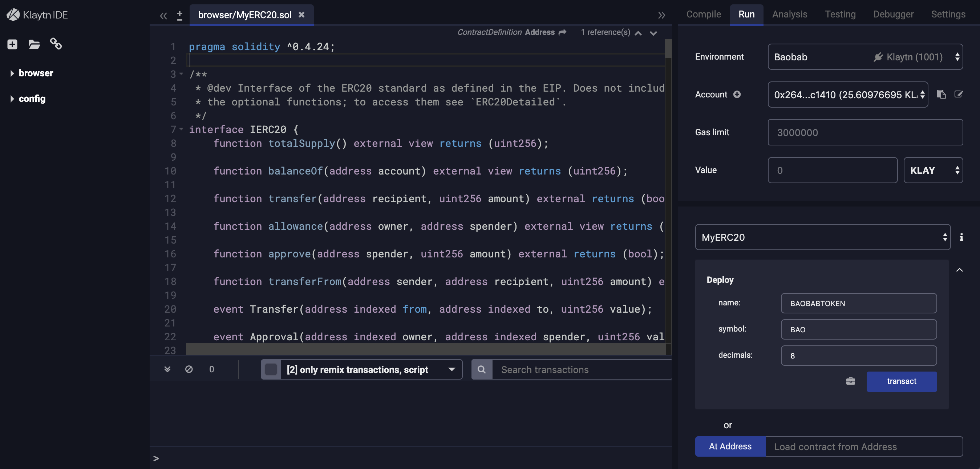Open the Account selection dropdown
Screen dimensions: 980x469
pos(848,95)
